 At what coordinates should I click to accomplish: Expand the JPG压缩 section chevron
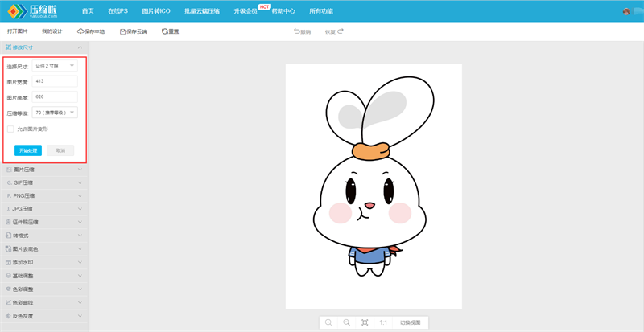point(80,208)
